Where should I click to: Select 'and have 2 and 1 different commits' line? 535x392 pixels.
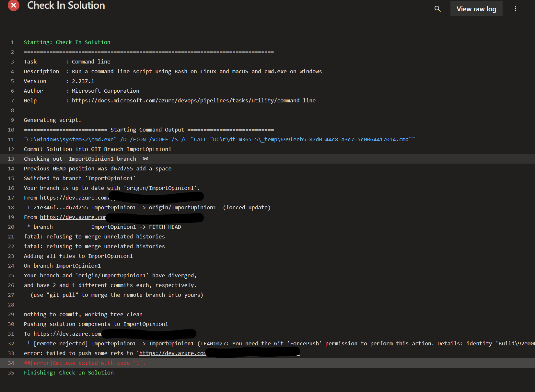coord(110,285)
